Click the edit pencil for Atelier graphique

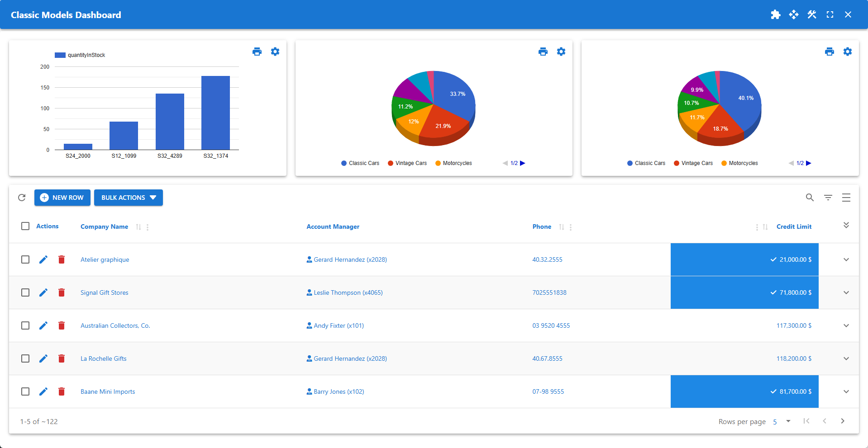[x=43, y=259]
